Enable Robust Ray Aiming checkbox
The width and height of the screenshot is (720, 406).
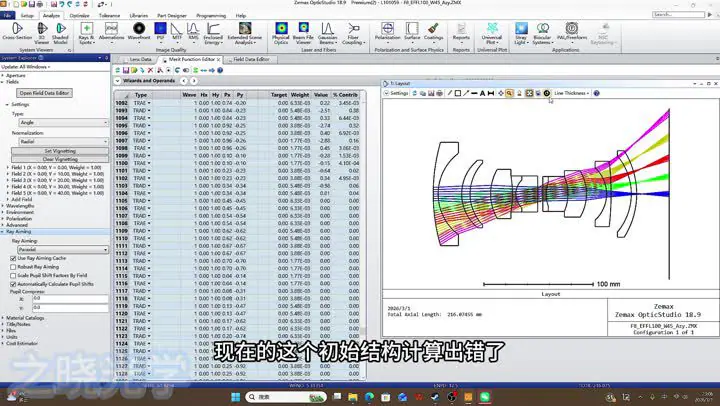(x=13, y=267)
